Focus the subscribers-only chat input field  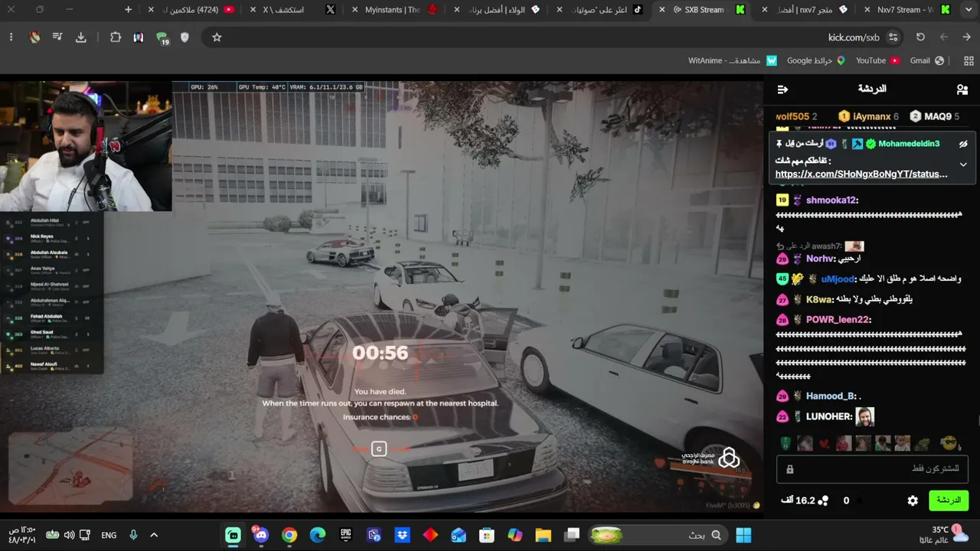[872, 468]
